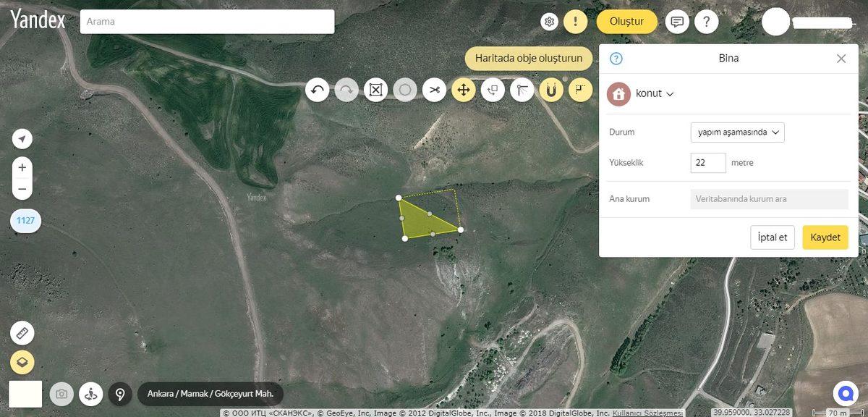The width and height of the screenshot is (868, 417).
Task: Click the Undo arrow in the editing toolbar
Action: (x=317, y=90)
